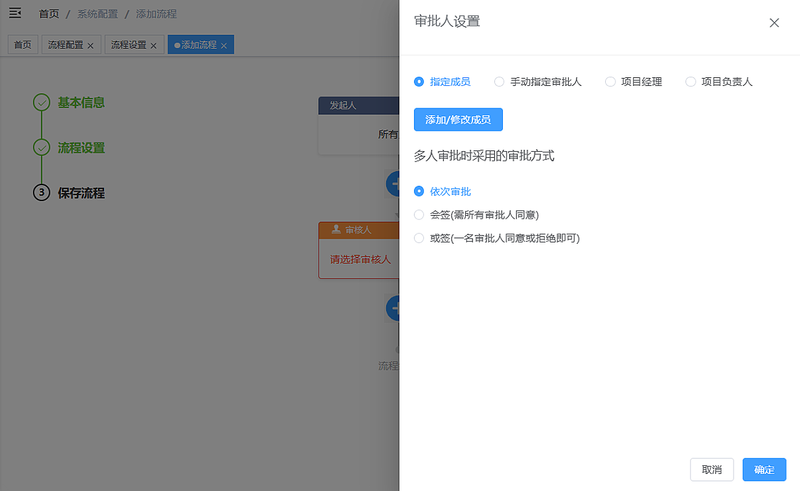800x491 pixels.
Task: Click 请选择审核人 in the approver node
Action: (x=360, y=260)
